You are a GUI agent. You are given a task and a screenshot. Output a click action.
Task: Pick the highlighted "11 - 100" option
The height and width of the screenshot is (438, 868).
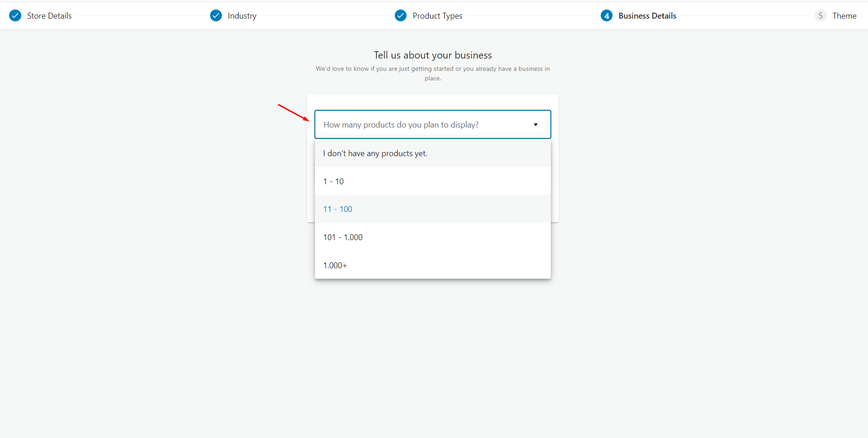click(338, 209)
